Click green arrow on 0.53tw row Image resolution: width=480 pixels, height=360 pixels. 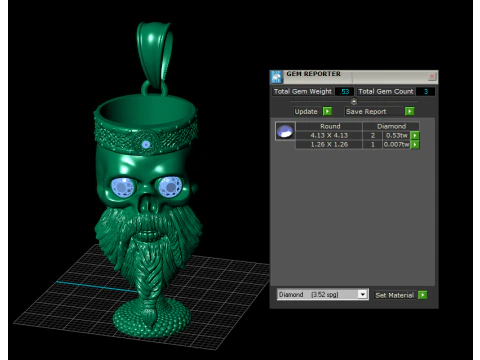pos(415,135)
